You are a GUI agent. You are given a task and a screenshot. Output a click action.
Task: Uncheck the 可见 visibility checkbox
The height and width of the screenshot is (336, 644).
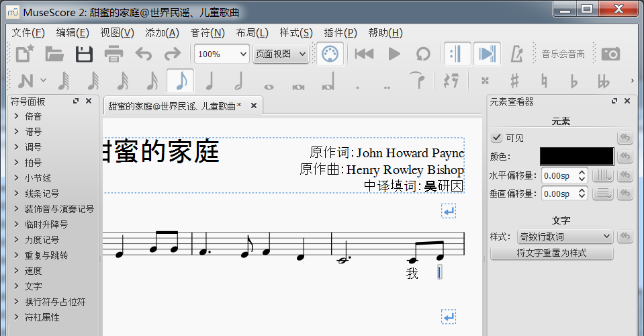496,138
